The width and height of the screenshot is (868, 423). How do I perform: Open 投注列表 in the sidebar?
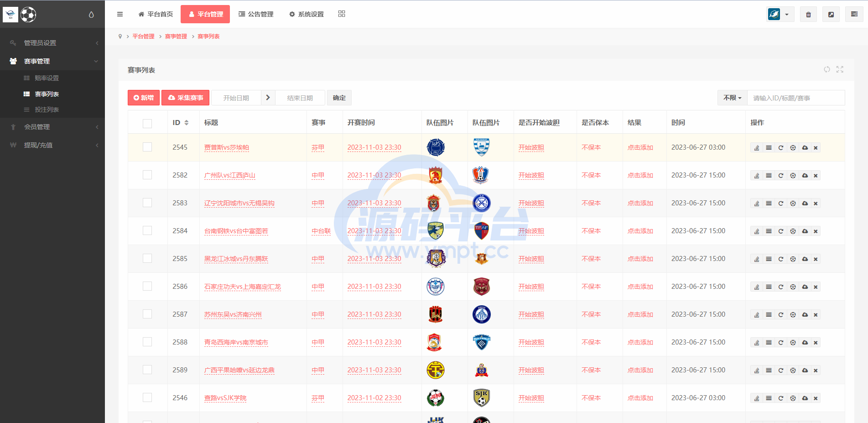click(47, 110)
